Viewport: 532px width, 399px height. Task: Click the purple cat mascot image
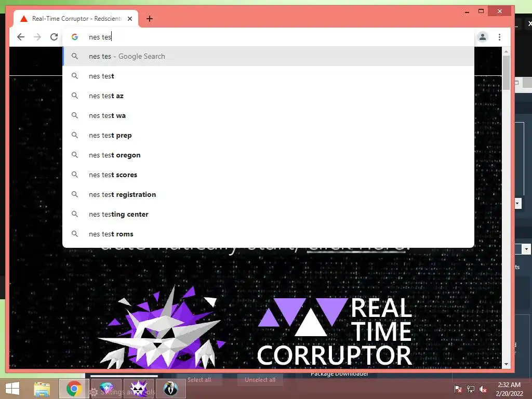[161, 327]
